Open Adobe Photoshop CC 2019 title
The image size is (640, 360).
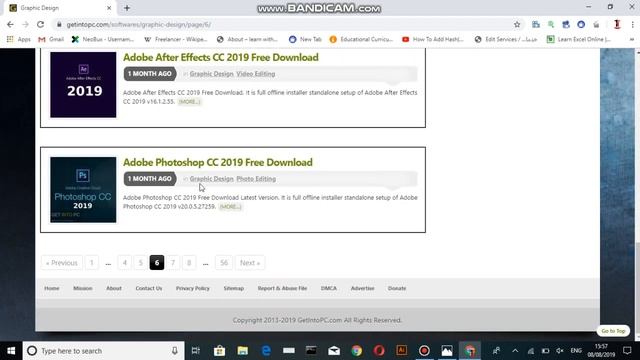point(218,162)
